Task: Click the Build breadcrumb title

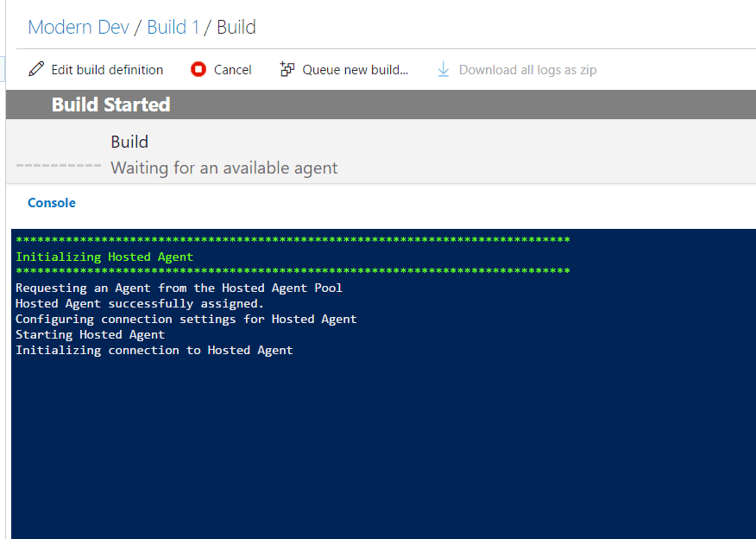Action: 236,27
